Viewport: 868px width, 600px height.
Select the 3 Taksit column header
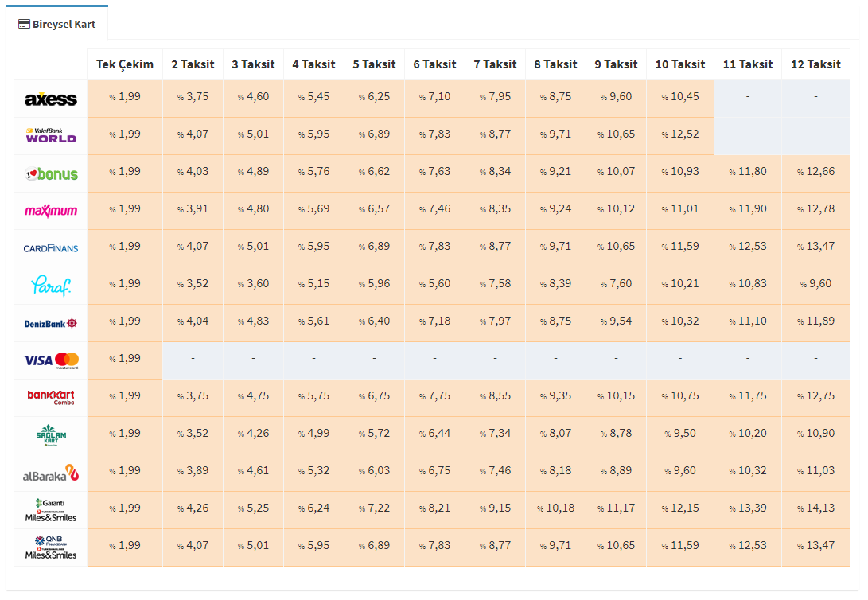click(x=254, y=64)
